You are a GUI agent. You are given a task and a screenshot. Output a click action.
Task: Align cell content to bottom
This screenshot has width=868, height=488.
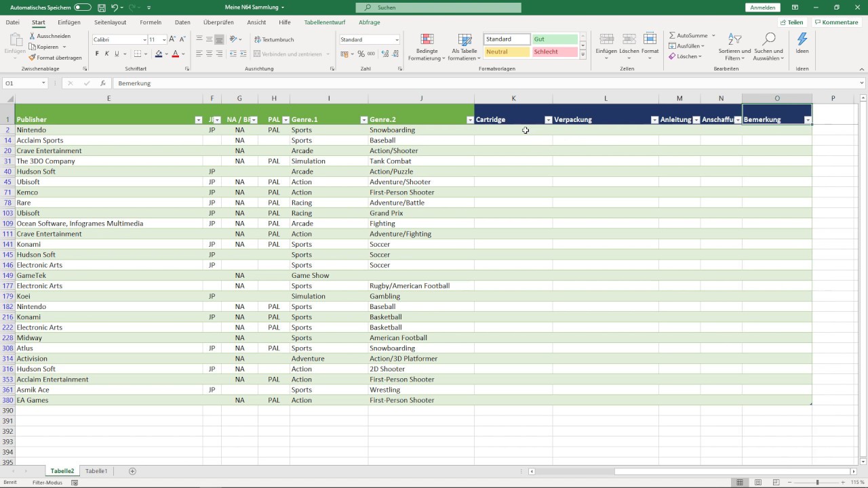pos(220,39)
